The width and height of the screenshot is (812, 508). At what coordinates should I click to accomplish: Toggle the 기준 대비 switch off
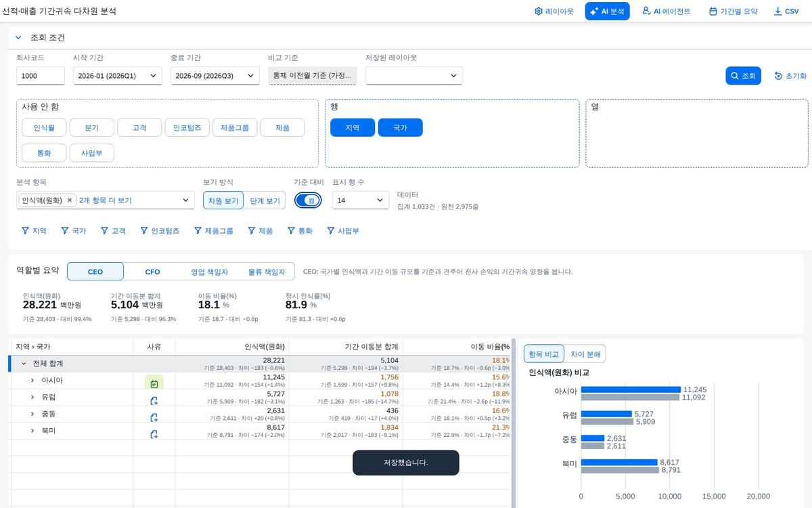tap(308, 200)
